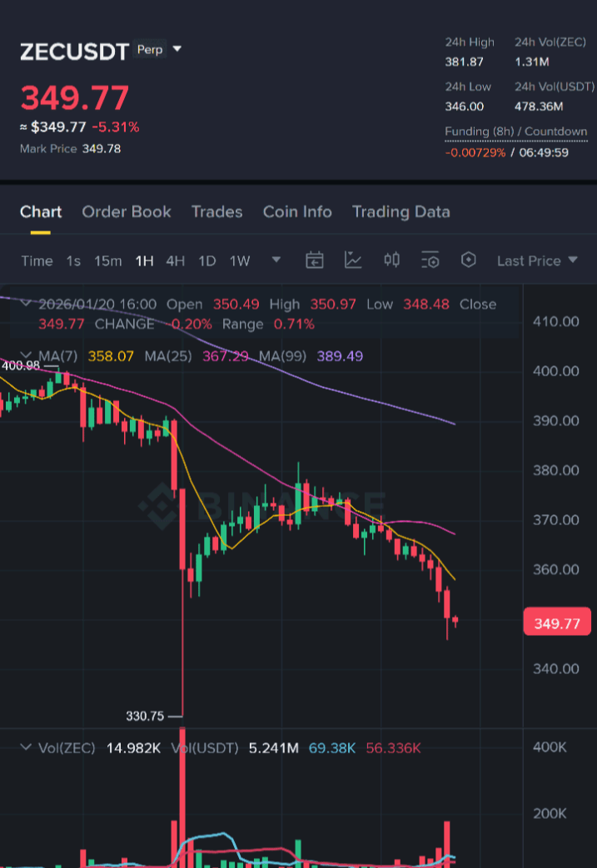Click the 349.77 current price axis tag
597x868 pixels.
[557, 623]
